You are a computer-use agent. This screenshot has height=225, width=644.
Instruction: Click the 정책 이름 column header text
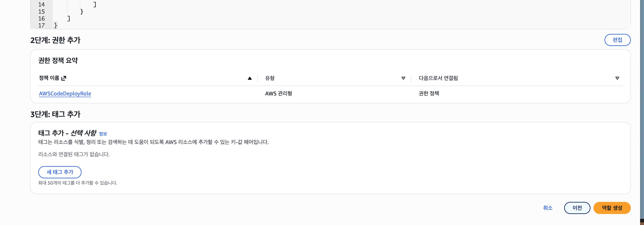pos(49,78)
